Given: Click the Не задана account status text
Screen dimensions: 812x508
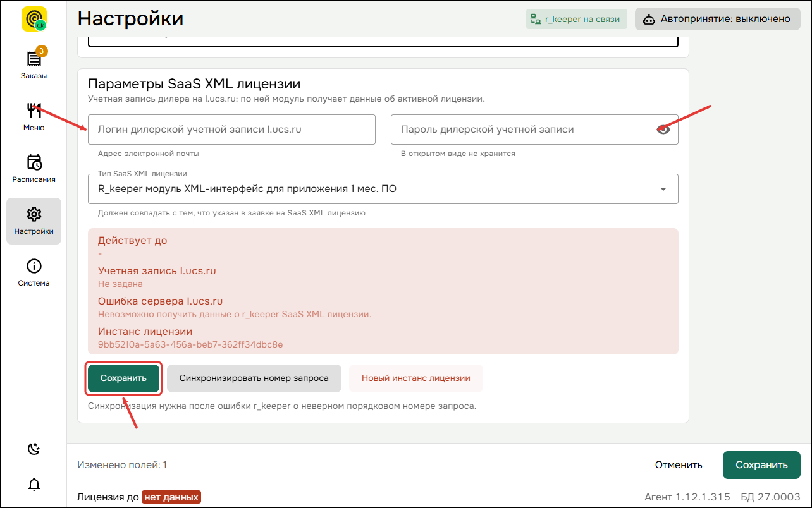Looking at the screenshot, I should click(120, 284).
